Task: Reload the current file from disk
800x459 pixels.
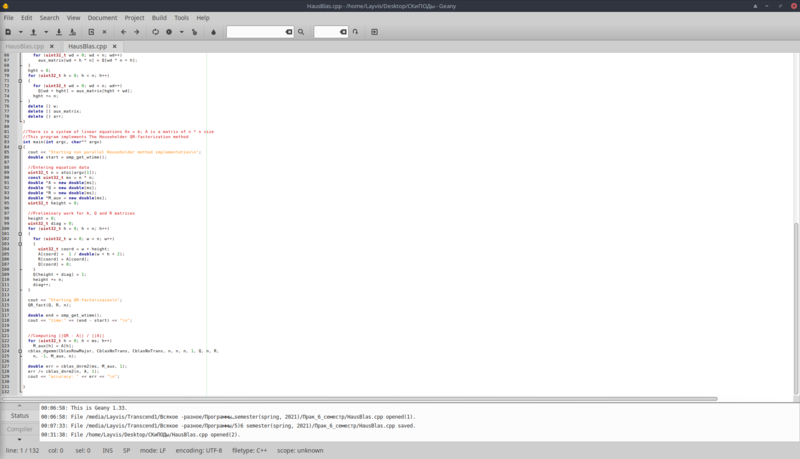Action: point(91,32)
